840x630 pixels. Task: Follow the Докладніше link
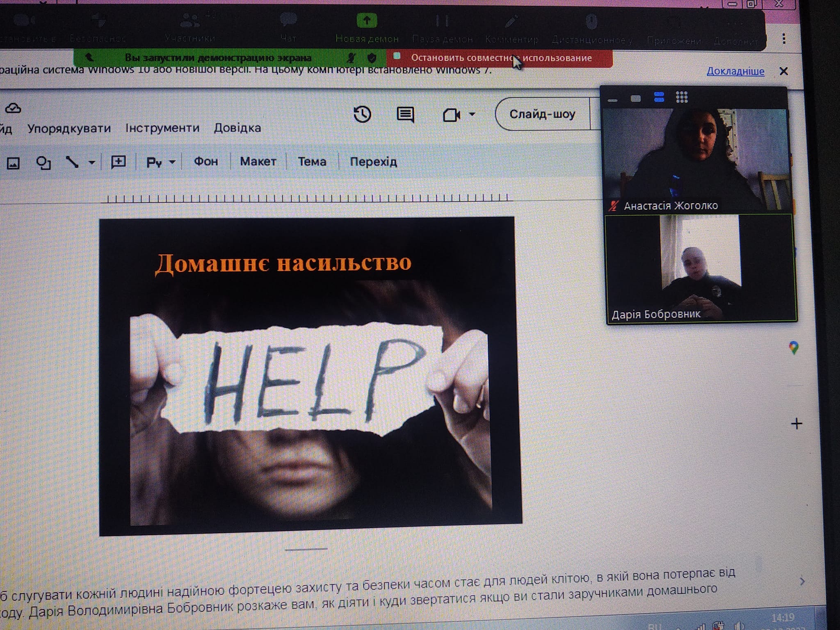point(735,71)
